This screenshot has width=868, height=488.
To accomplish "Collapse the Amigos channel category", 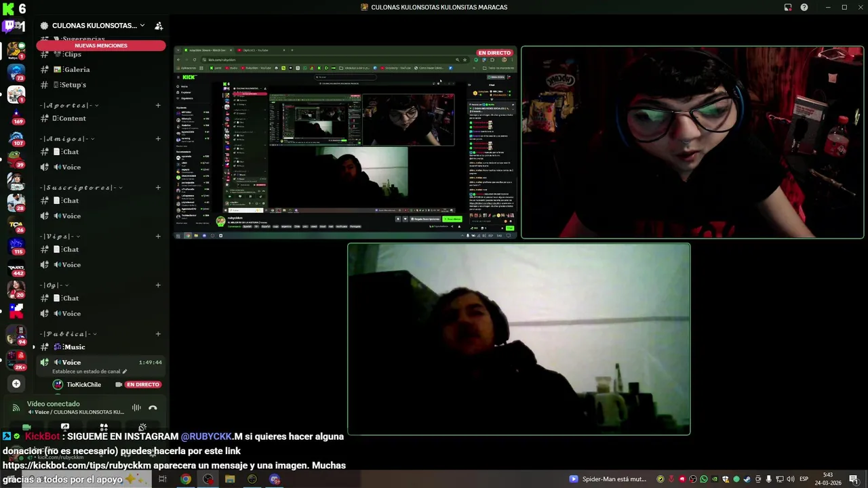I will point(68,139).
